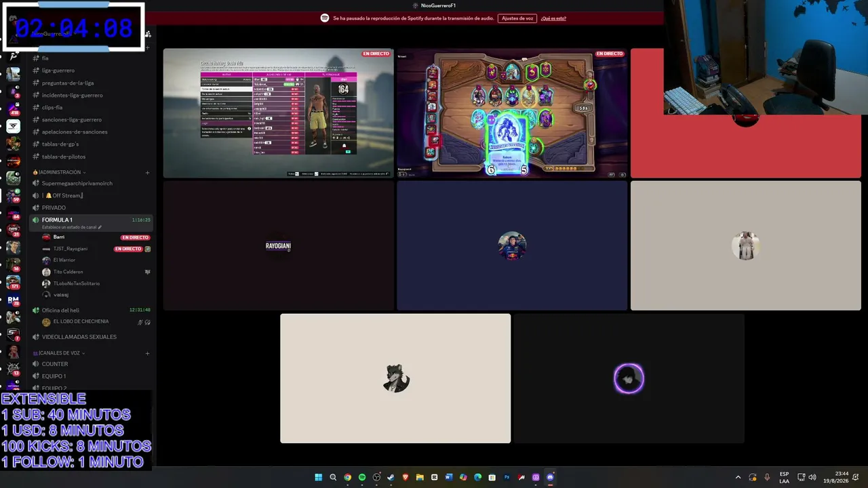Collapse the CANALES DE VOZ category
Screen dimensions: 868x488
point(59,353)
